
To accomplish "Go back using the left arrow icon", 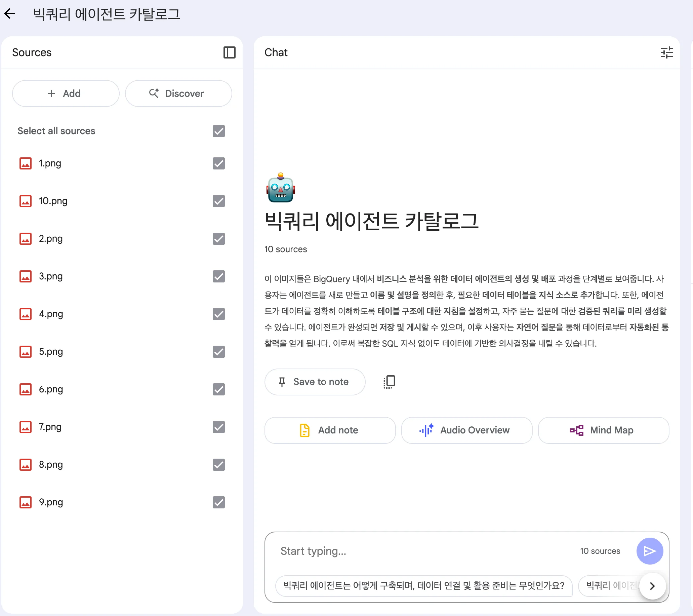I will tap(10, 13).
